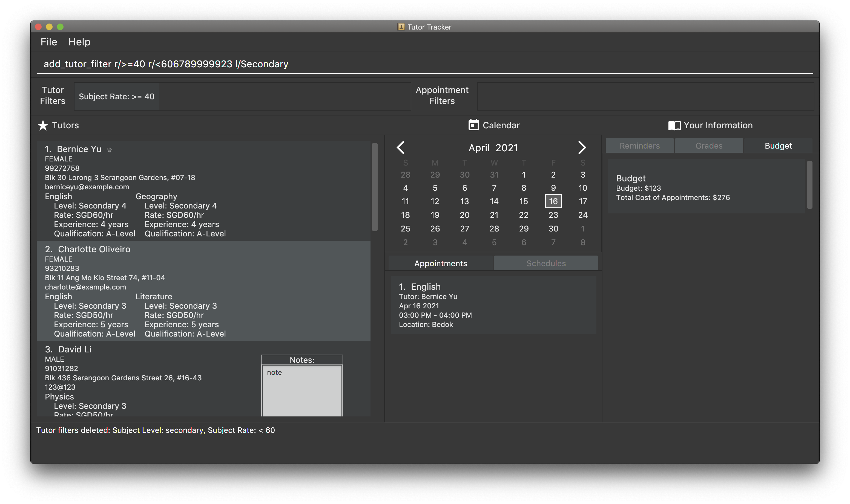Show the Schedules tab
The height and width of the screenshot is (504, 850).
coord(546,263)
